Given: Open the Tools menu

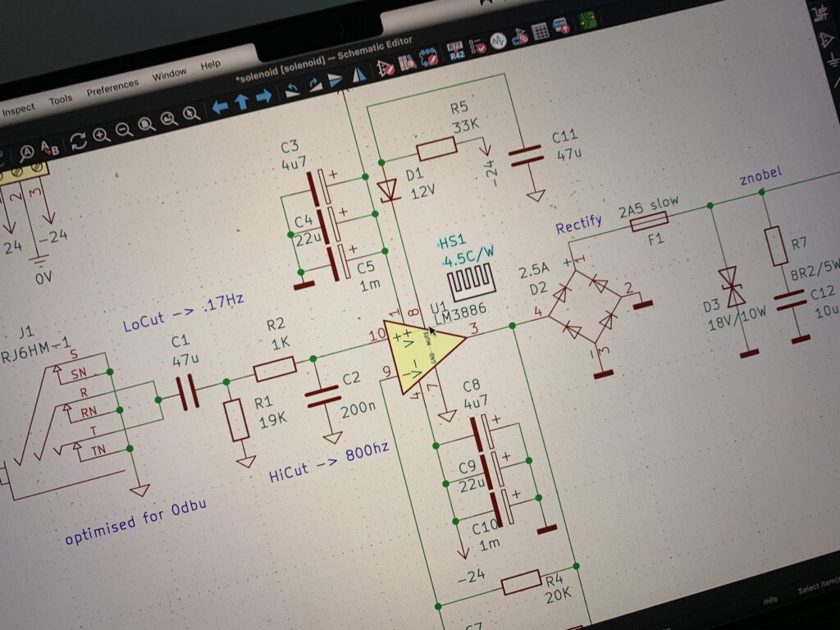Looking at the screenshot, I should [61, 99].
